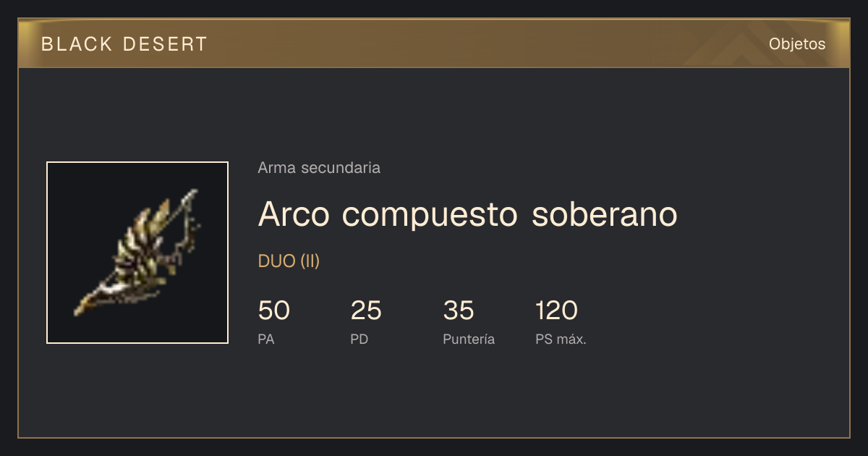Click the BLACK DESERT header title
This screenshot has height=456, width=868.
(124, 44)
